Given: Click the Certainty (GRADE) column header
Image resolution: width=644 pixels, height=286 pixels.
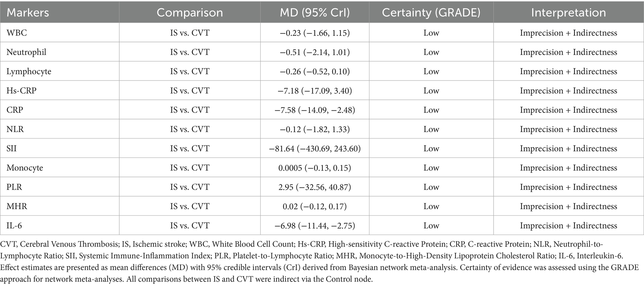Looking at the screenshot, I should (x=431, y=12).
